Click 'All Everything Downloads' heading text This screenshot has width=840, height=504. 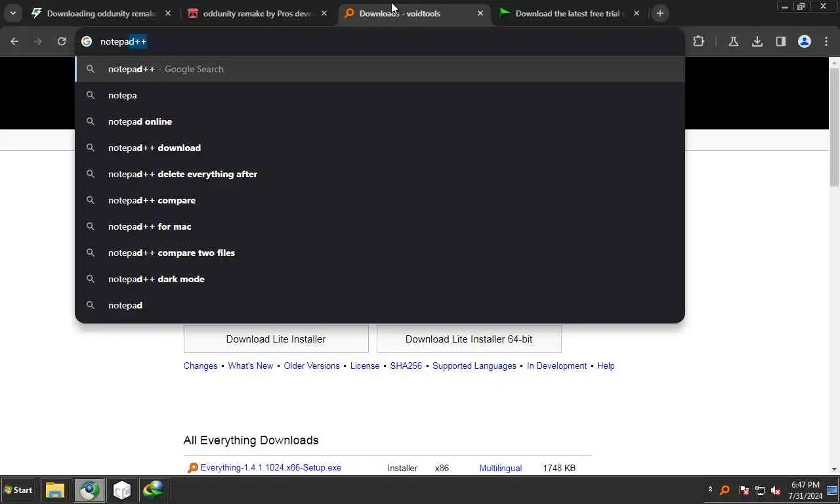(251, 440)
